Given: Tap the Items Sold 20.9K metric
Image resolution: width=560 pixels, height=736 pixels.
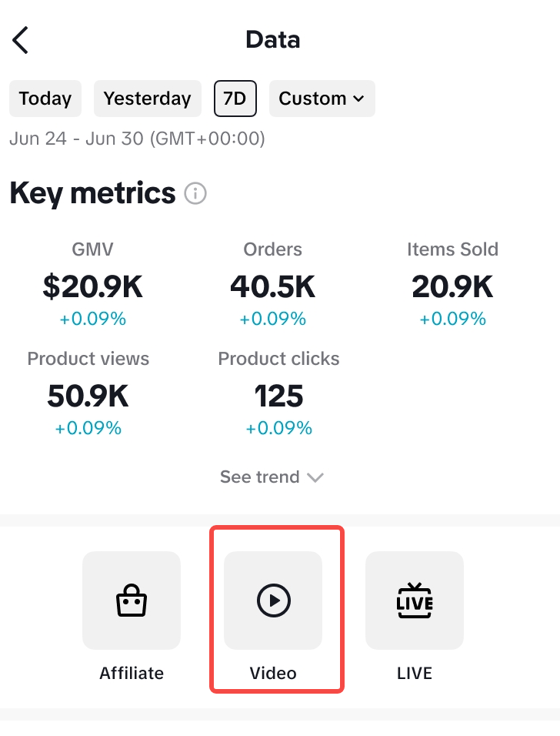Looking at the screenshot, I should [x=452, y=286].
